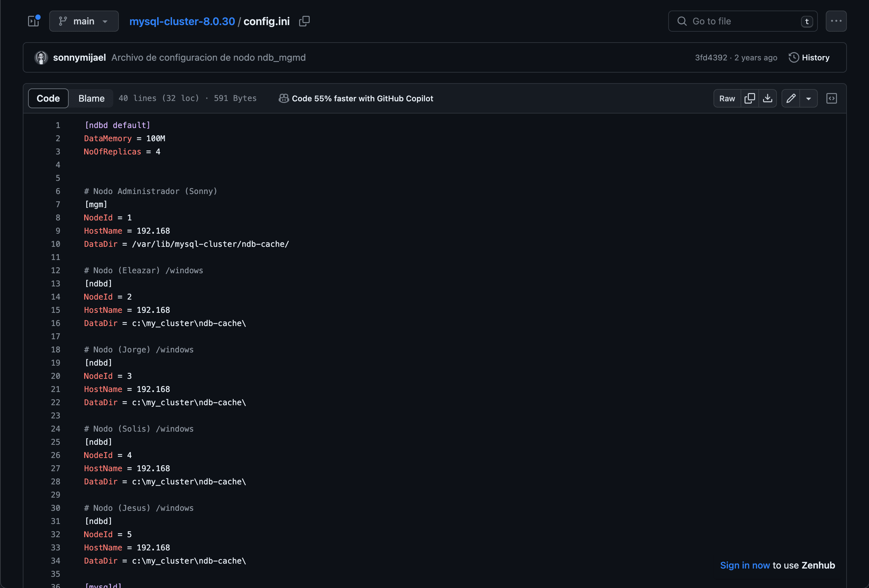This screenshot has width=869, height=588.
Task: Open the symbols panel icon
Action: [x=831, y=98]
